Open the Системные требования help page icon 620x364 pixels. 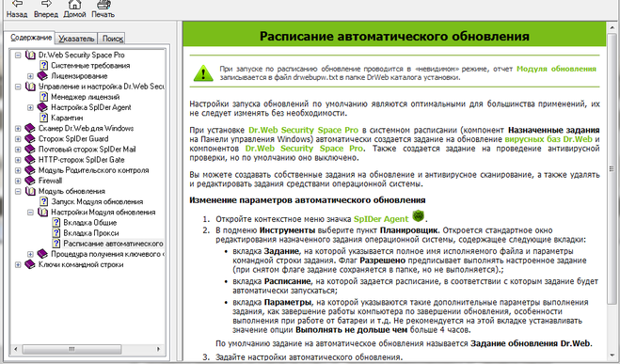click(x=43, y=65)
